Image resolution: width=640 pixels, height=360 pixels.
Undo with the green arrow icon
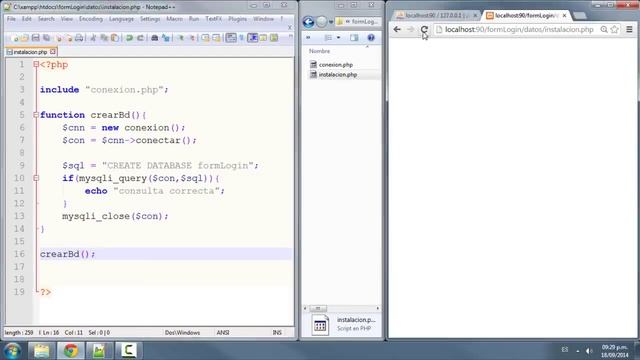(x=129, y=38)
